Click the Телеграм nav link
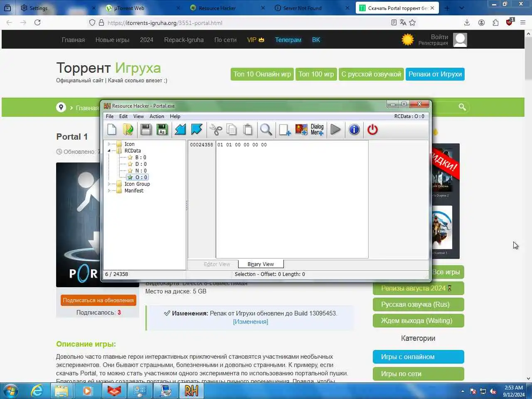532x399 pixels. [288, 40]
